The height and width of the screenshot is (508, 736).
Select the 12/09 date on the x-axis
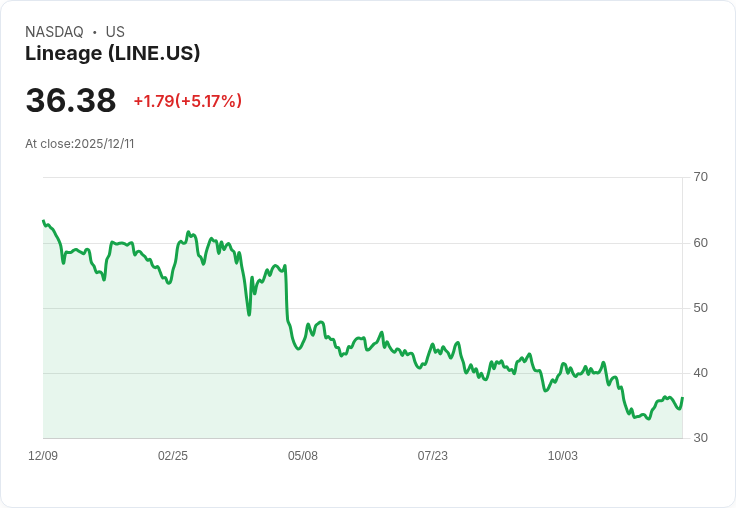[x=43, y=456]
